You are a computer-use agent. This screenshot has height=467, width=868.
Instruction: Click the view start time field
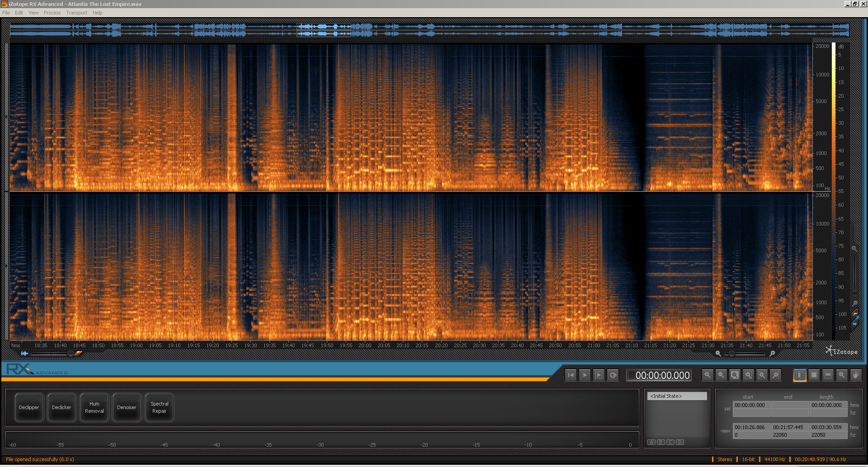click(751, 427)
